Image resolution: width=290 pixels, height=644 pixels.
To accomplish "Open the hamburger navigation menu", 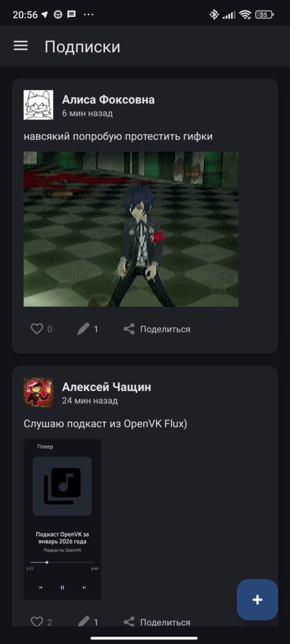I will 21,46.
